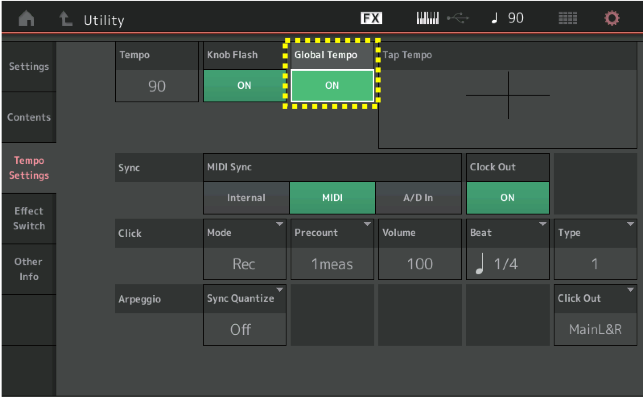
Task: Click the keyboard MIDI icon
Action: pos(427,18)
